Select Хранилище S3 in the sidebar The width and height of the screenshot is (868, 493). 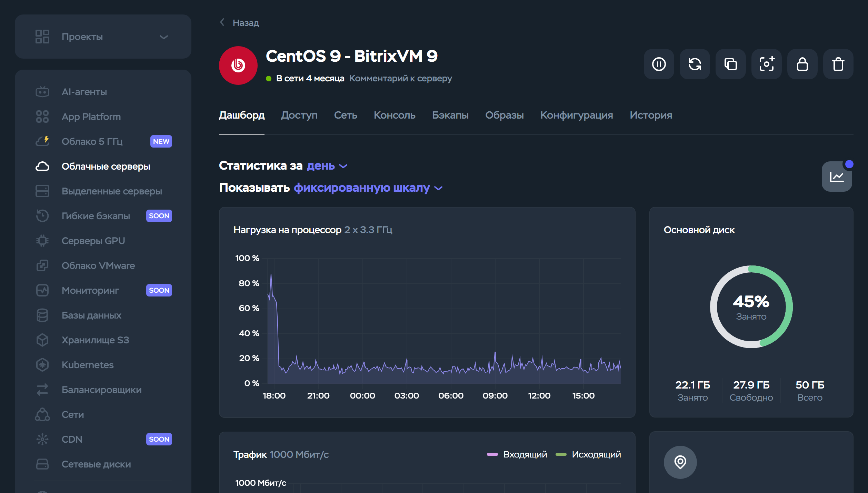(95, 340)
